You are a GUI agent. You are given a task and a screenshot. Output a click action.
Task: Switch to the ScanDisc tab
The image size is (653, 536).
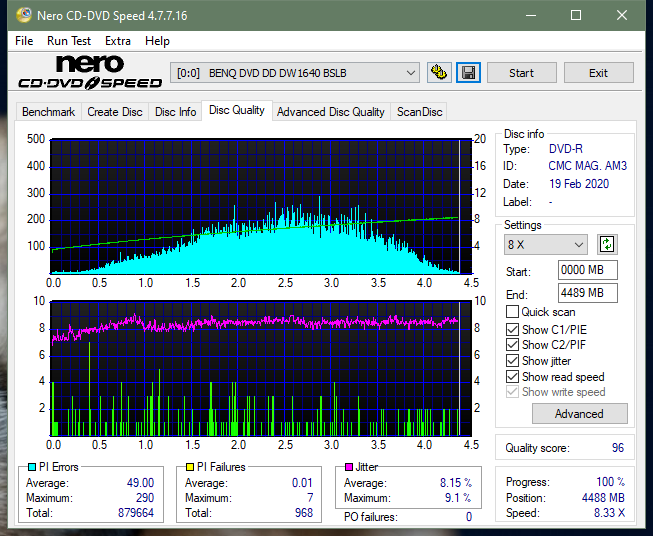[x=419, y=112]
